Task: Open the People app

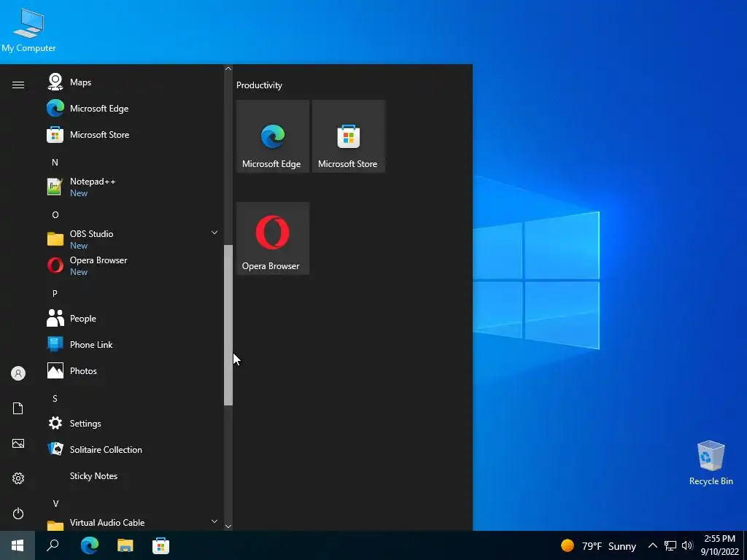Action: tap(133, 319)
